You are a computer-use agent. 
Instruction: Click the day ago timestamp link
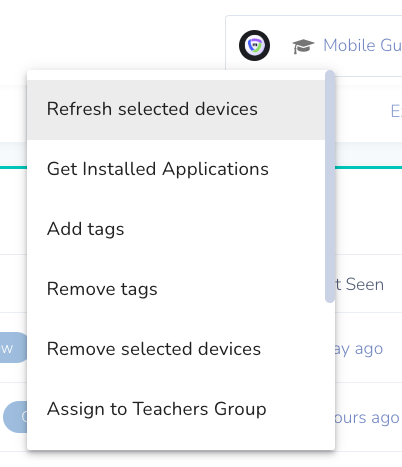(x=359, y=349)
